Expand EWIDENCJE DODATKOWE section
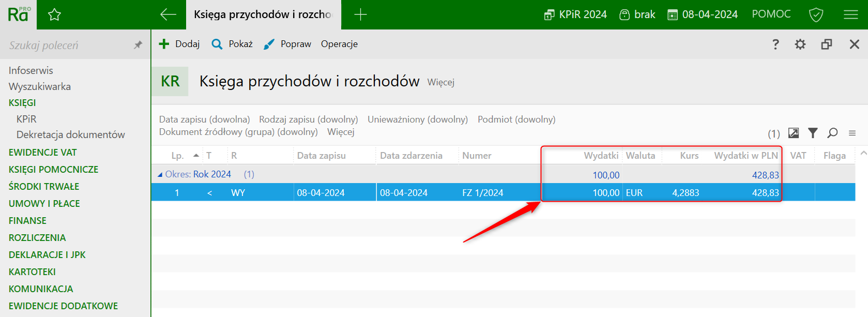This screenshot has height=317, width=868. (x=63, y=306)
